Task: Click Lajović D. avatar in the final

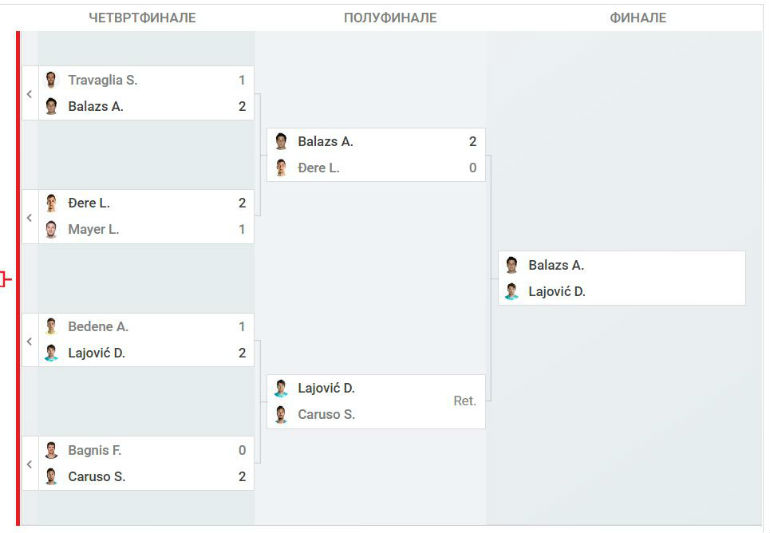Action: (x=512, y=291)
